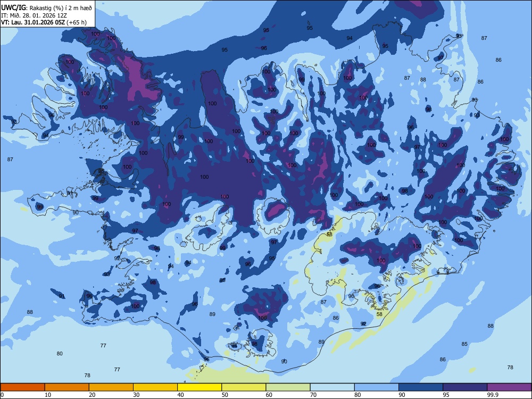Click the 'VT: Lau. 31.01.2026 05Z (+65 h)' line

[44, 22]
